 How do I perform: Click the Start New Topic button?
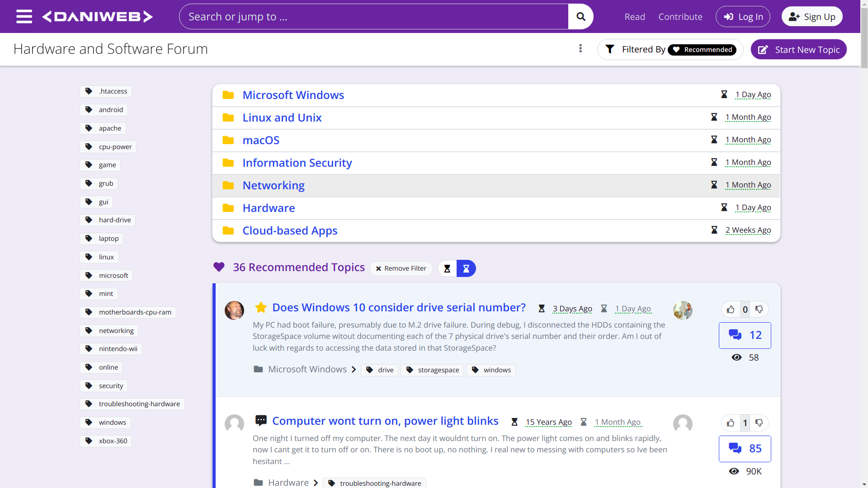pyautogui.click(x=799, y=49)
